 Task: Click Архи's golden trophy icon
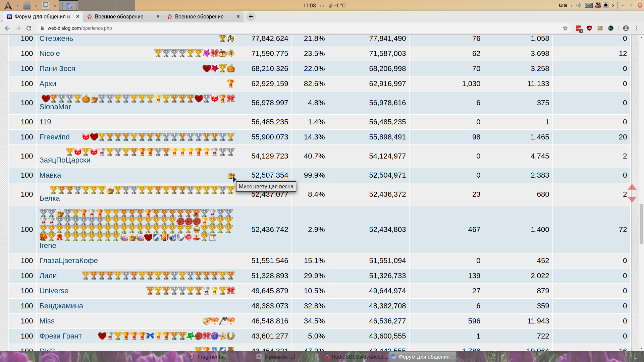click(x=230, y=83)
